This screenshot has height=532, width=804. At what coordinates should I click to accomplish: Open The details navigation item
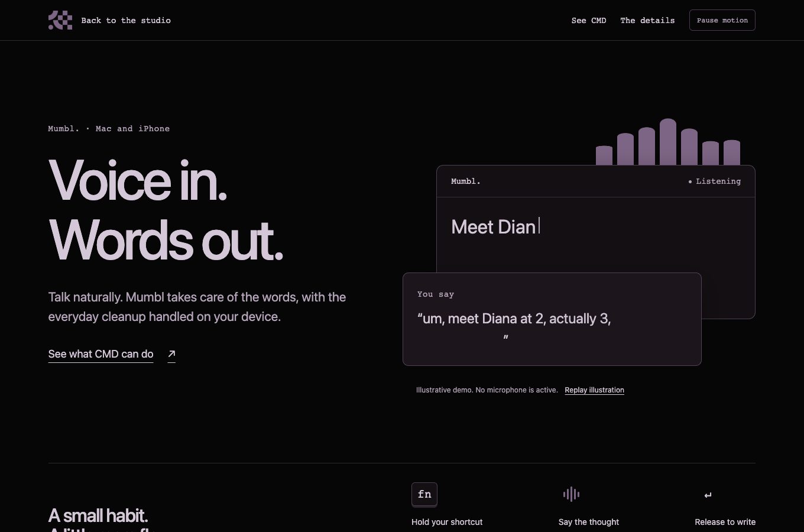[x=647, y=20]
